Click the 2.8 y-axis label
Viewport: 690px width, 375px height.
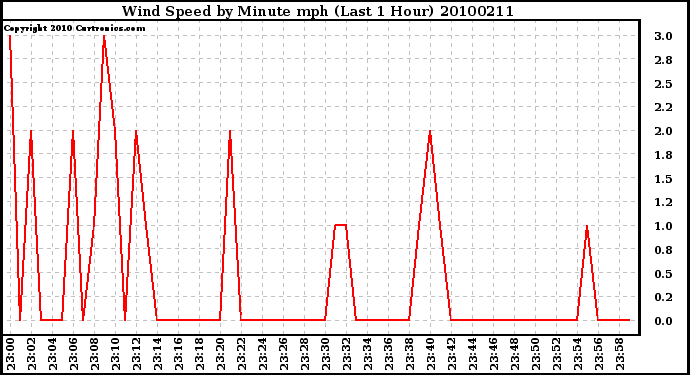point(663,60)
